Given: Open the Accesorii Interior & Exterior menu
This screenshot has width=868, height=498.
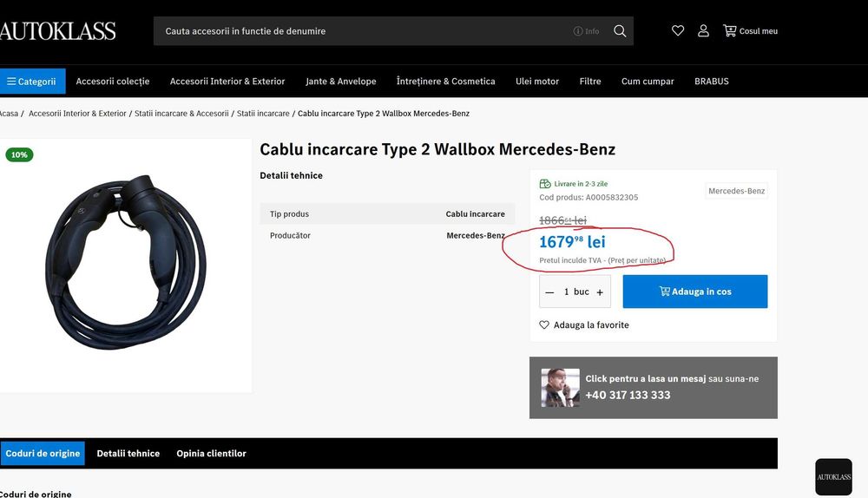Looking at the screenshot, I should pos(227,82).
